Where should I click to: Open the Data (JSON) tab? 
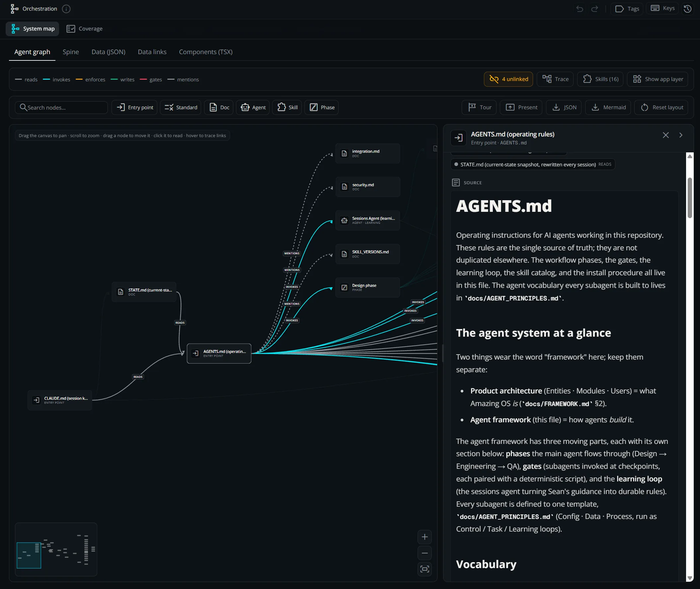coord(109,52)
